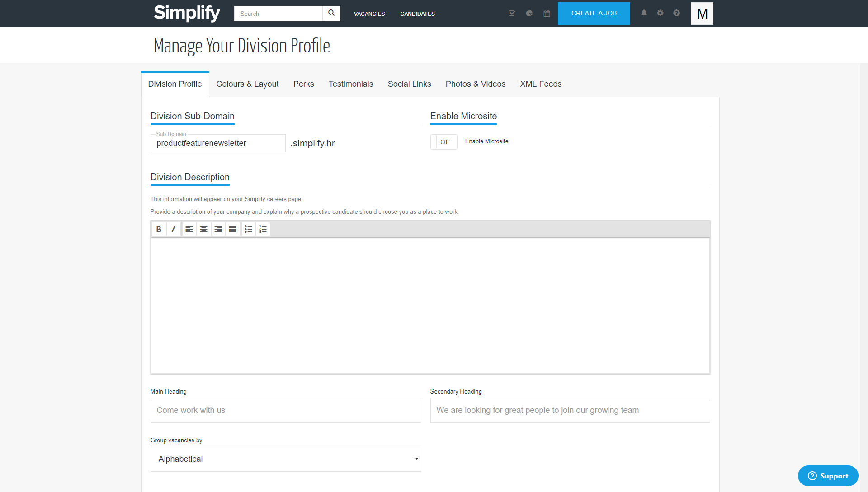Image resolution: width=868 pixels, height=492 pixels.
Task: Open the XML Feeds tab
Action: (541, 84)
